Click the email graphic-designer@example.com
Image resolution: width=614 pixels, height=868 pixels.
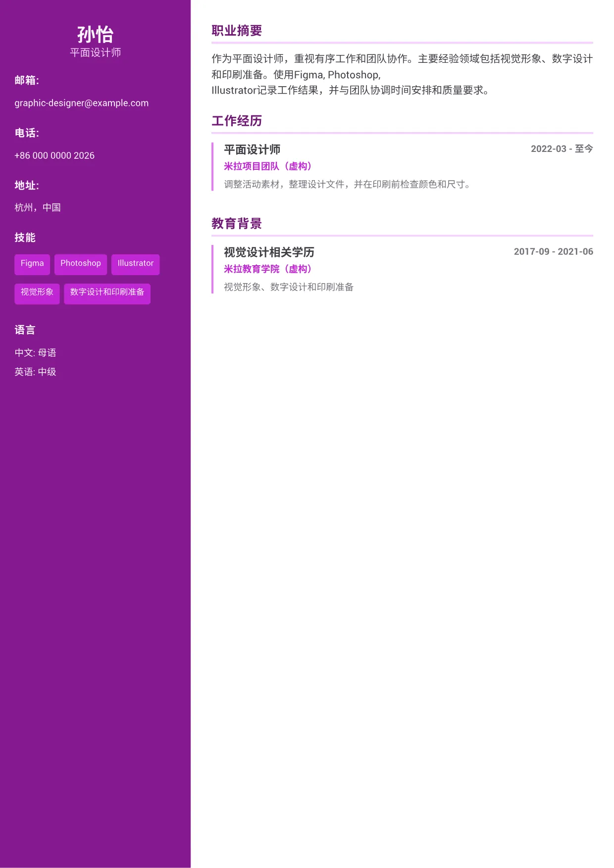tap(81, 103)
